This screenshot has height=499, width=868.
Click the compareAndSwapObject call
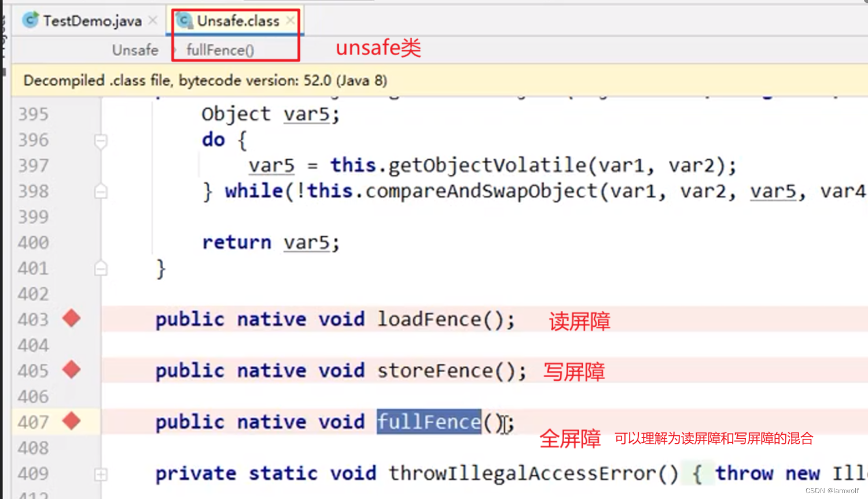481,191
